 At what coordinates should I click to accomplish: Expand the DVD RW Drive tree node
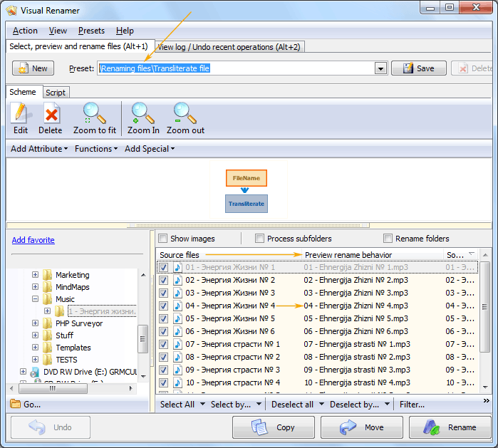pos(23,371)
